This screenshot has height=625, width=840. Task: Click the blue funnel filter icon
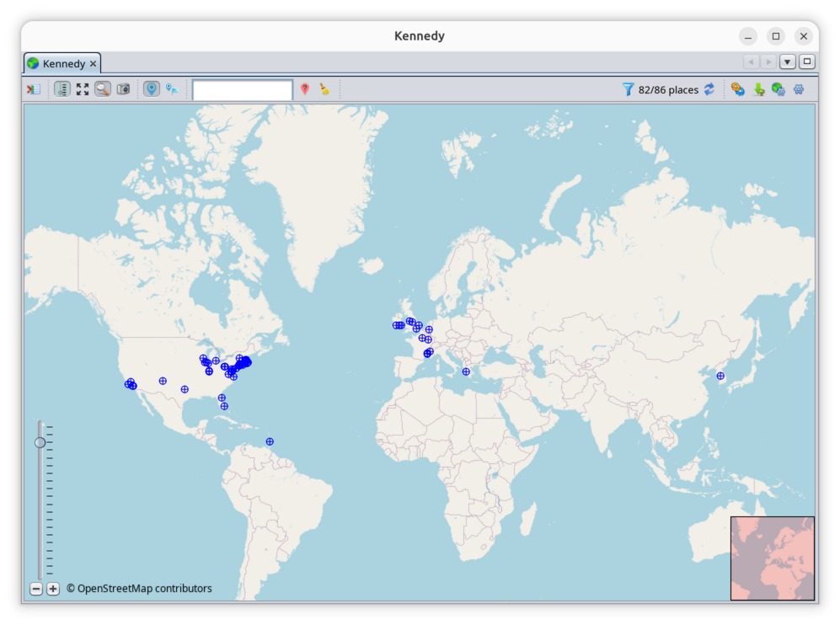pos(628,89)
